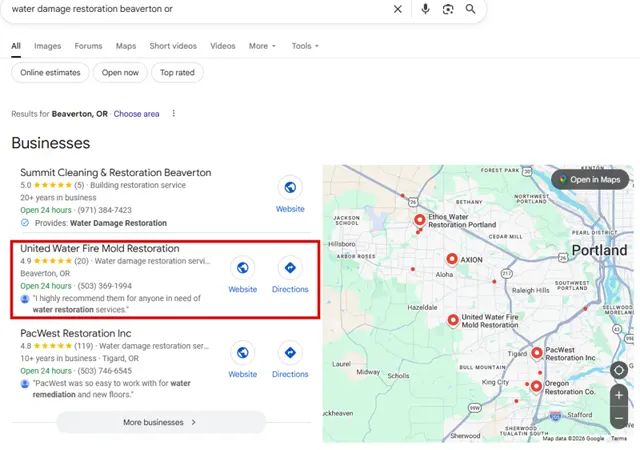Screen dimensions: 640x450
Task: Click the map zoom out minus button
Action: coord(619,418)
